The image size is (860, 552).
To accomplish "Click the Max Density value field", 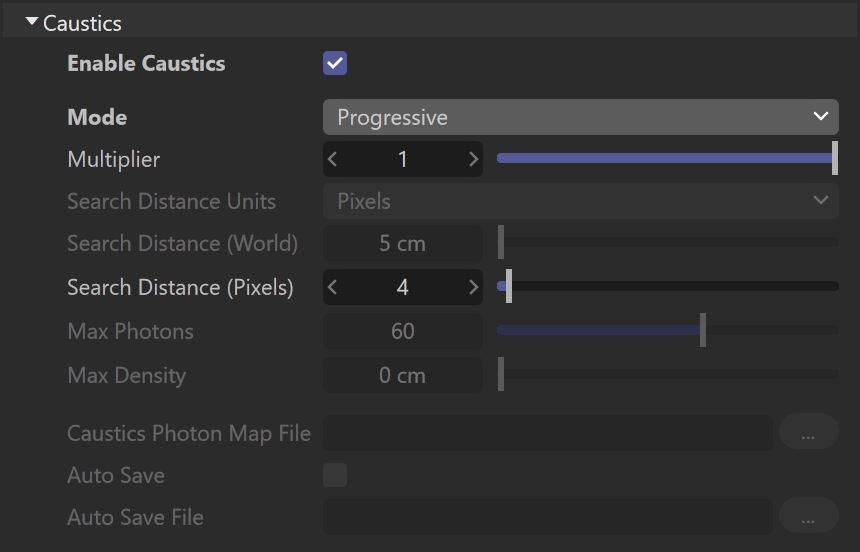I will coord(403,375).
